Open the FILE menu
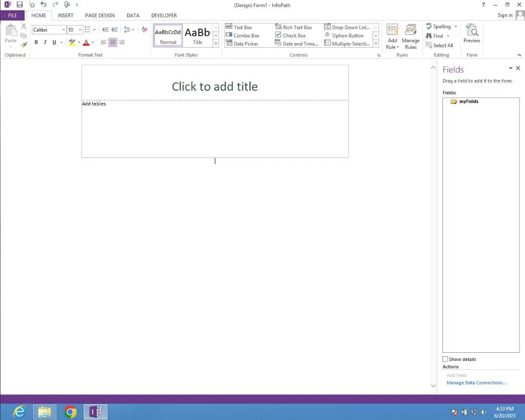Image resolution: width=525 pixels, height=420 pixels. tap(12, 15)
